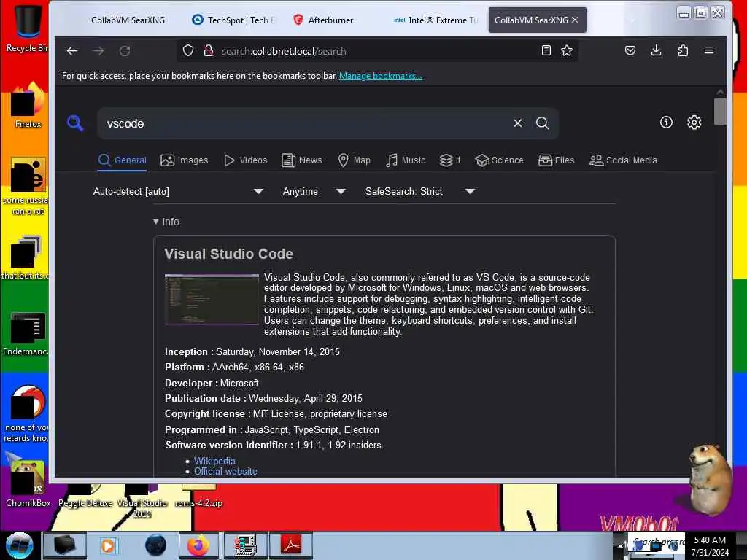Image resolution: width=747 pixels, height=560 pixels.
Task: Open SearXNG preferences gear icon
Action: click(x=694, y=122)
